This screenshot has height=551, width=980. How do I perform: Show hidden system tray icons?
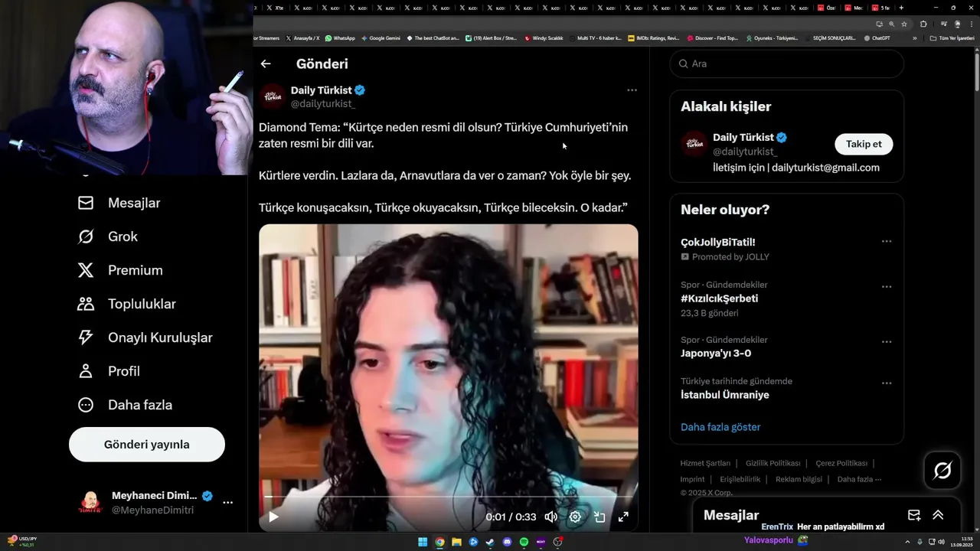pyautogui.click(x=908, y=542)
